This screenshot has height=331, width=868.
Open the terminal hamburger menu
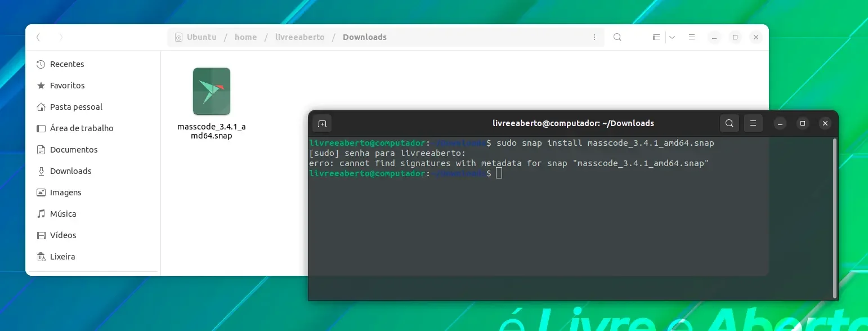tap(753, 123)
